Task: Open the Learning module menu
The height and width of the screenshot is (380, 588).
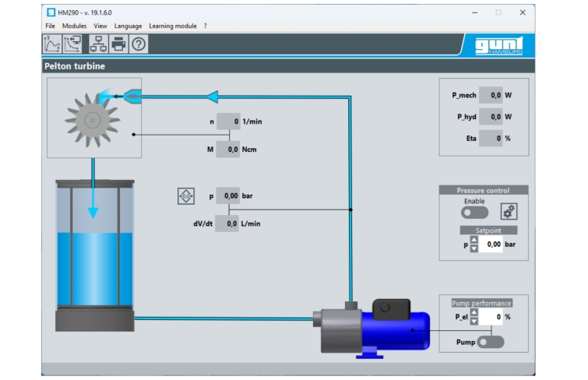Action: pos(173,26)
